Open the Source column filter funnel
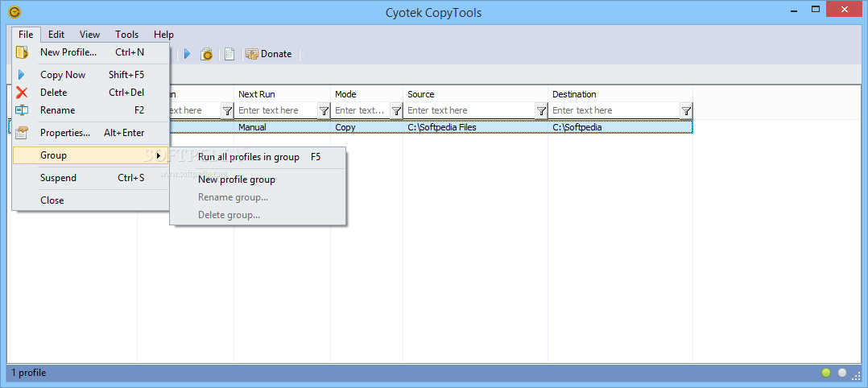 541,111
